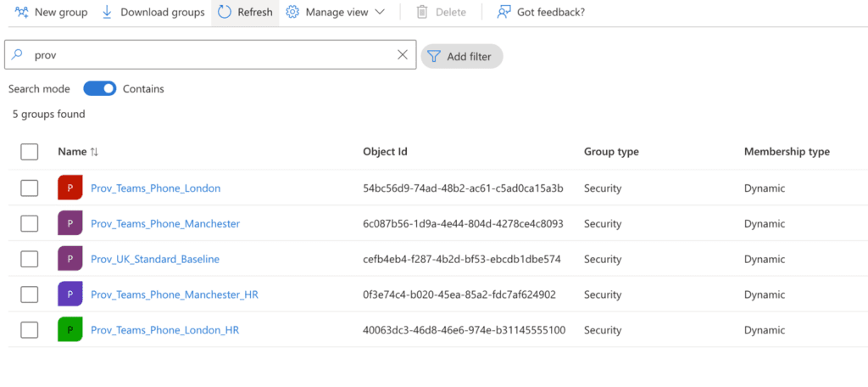Click Security cell in Prov_Teams_Phone_London row
The height and width of the screenshot is (387, 868).
603,188
